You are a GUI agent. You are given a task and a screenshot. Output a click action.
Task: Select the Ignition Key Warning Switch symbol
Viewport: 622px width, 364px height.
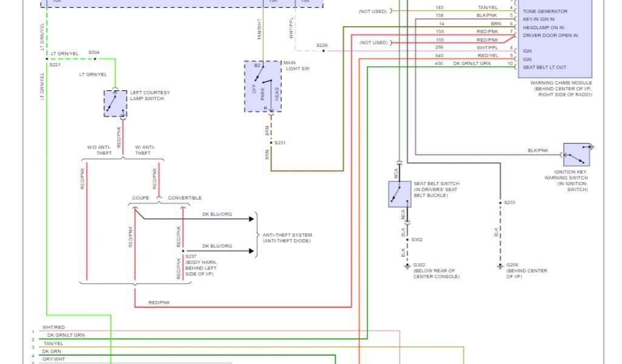[576, 155]
